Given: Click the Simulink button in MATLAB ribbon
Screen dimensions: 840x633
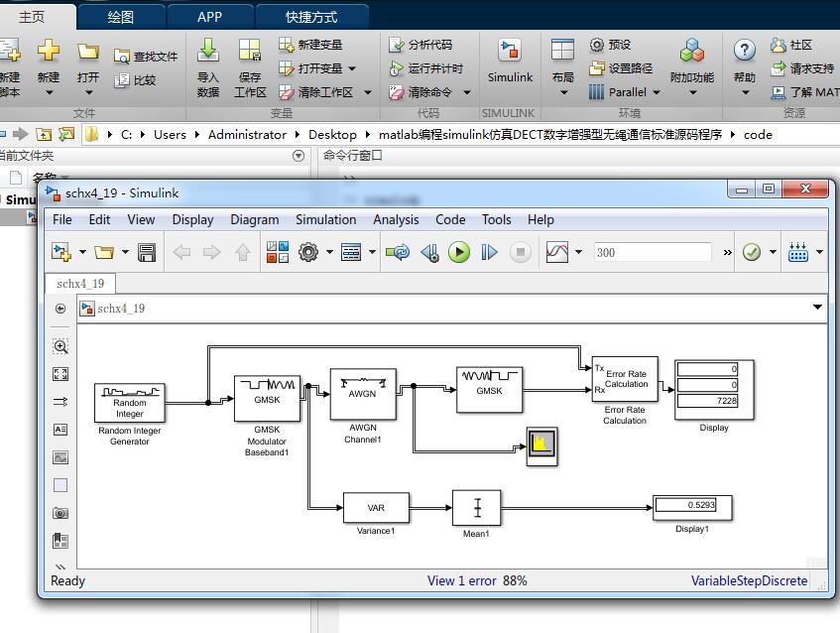Looking at the screenshot, I should (x=510, y=63).
